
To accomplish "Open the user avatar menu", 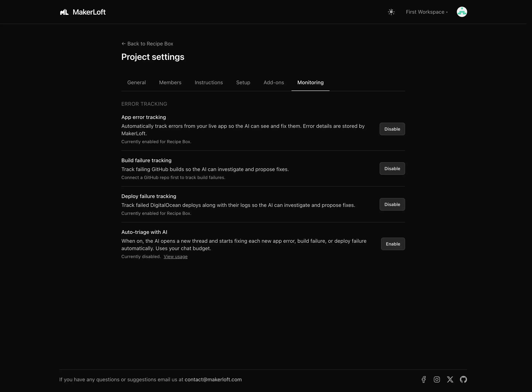I will pos(462,12).
